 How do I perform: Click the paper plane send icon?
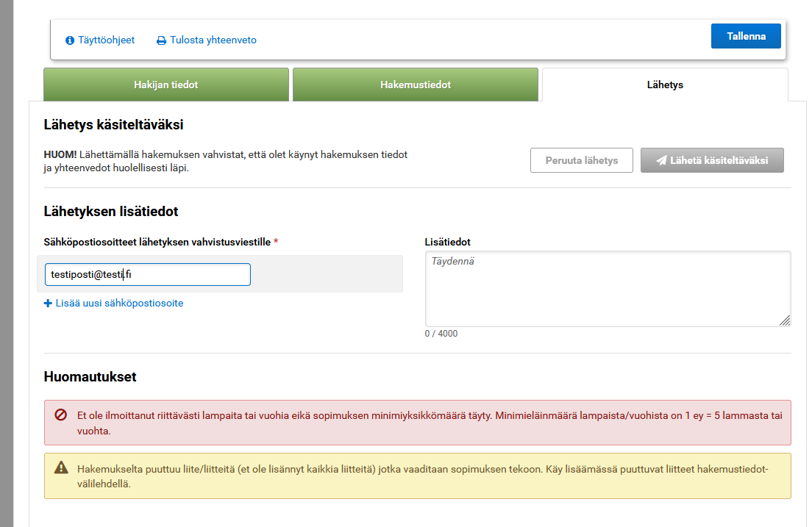[661, 160]
